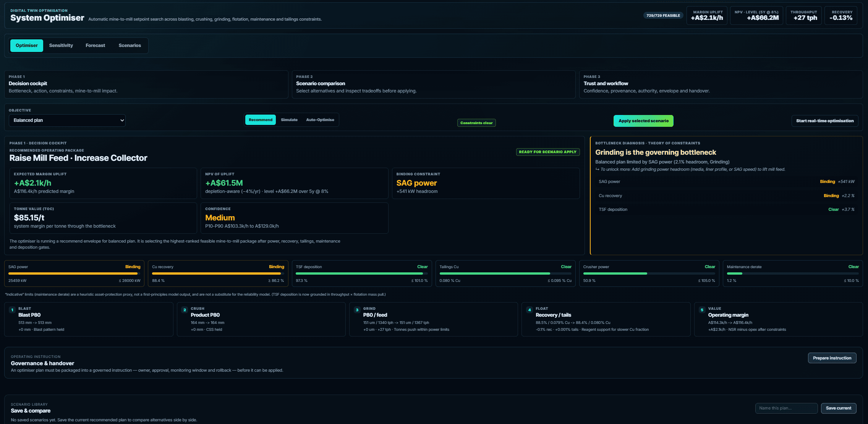Click step 2 Crush number icon
Image resolution: width=868 pixels, height=424 pixels.
(185, 310)
